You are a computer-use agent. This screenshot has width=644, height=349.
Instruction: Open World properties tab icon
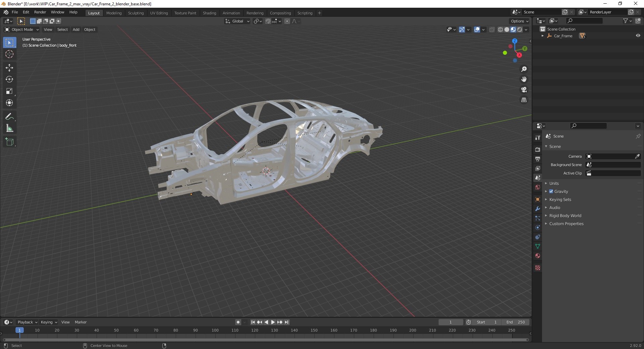tap(538, 187)
